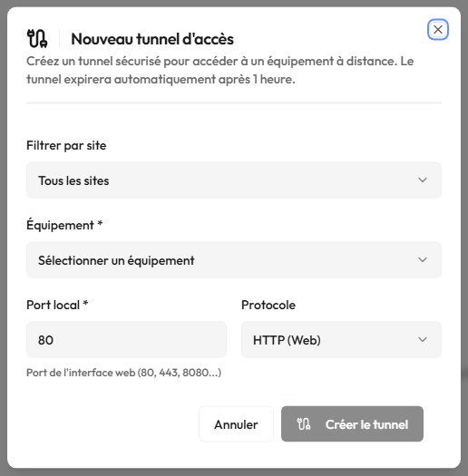Expand the Équipement chevron arrow
Screen dimensions: 468x476
point(423,260)
